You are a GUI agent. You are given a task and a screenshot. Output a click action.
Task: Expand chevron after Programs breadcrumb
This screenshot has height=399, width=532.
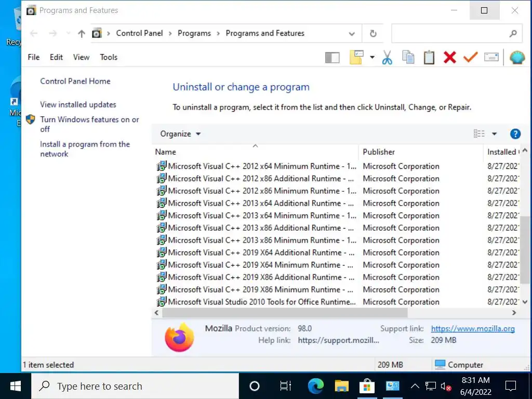[218, 33]
